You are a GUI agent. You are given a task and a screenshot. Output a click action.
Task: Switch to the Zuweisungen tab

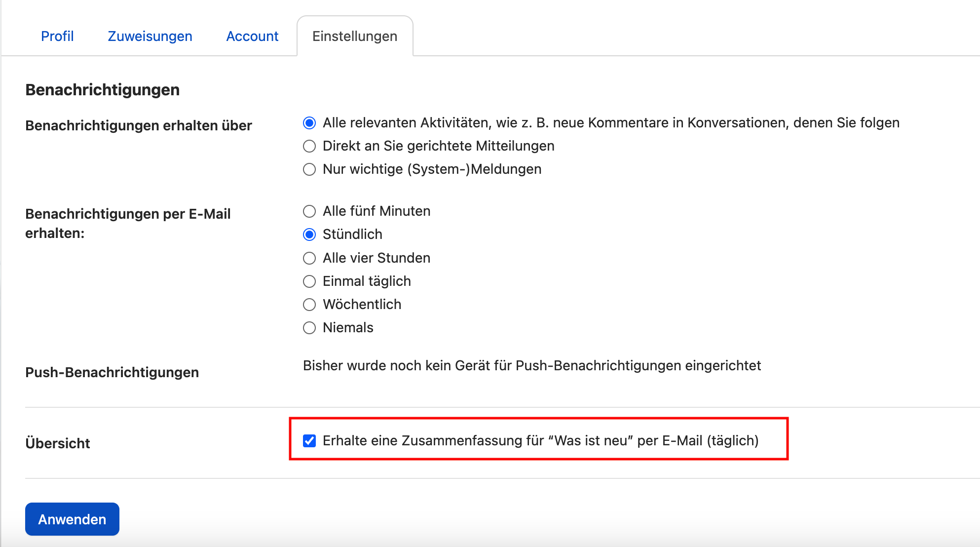[x=150, y=36]
